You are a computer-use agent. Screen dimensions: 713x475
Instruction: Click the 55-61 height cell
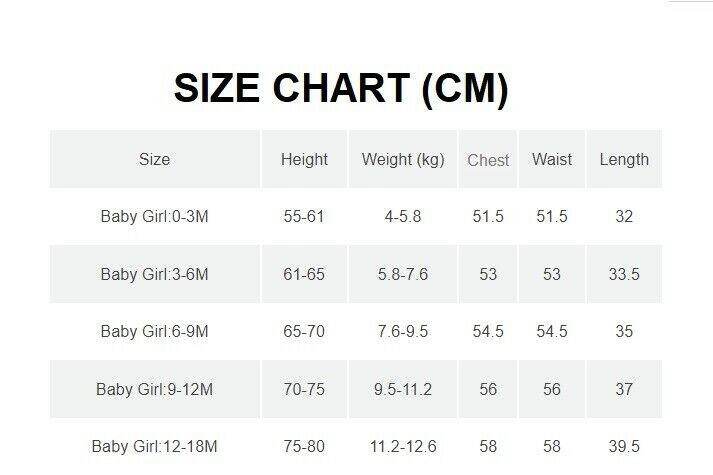(304, 216)
